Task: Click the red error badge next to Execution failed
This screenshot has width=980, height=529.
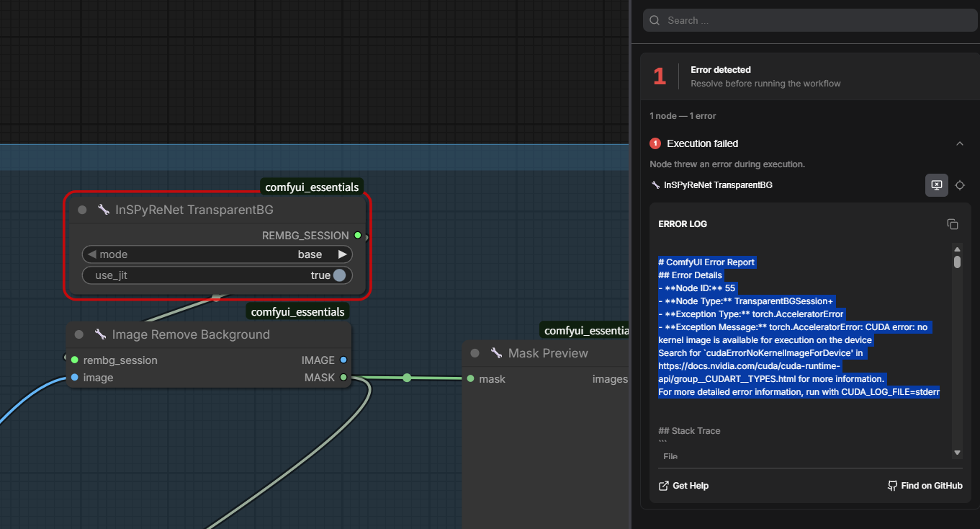Action: coord(655,143)
